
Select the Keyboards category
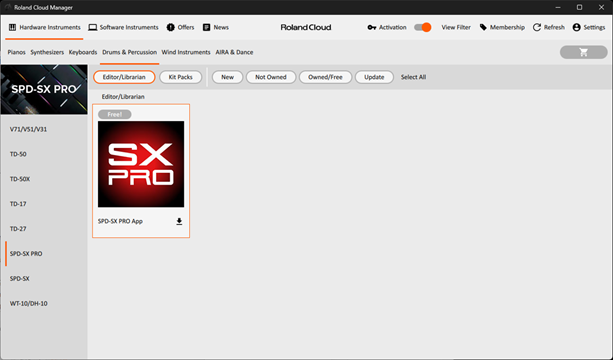pos(83,52)
